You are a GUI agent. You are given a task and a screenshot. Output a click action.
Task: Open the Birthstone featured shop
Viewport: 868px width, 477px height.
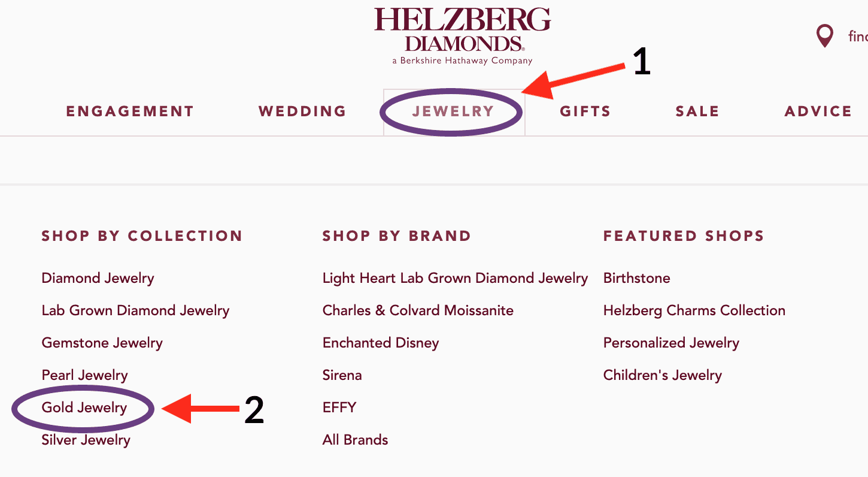[637, 278]
